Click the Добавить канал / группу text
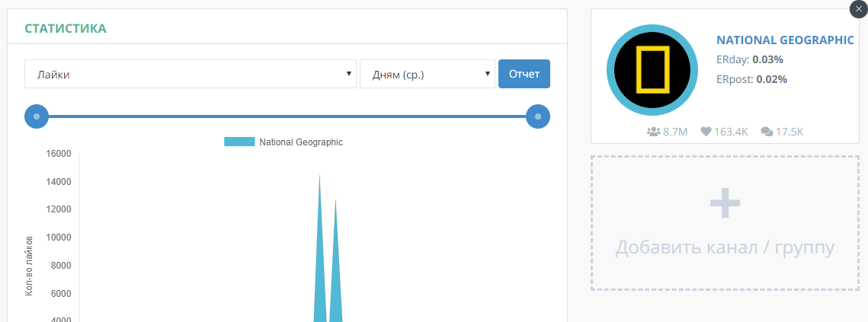The image size is (868, 322). [725, 247]
